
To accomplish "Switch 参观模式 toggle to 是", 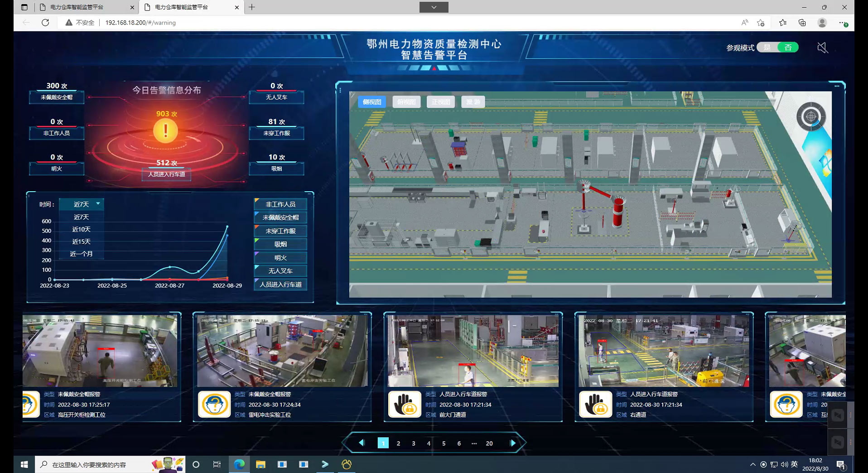I will pyautogui.click(x=767, y=48).
